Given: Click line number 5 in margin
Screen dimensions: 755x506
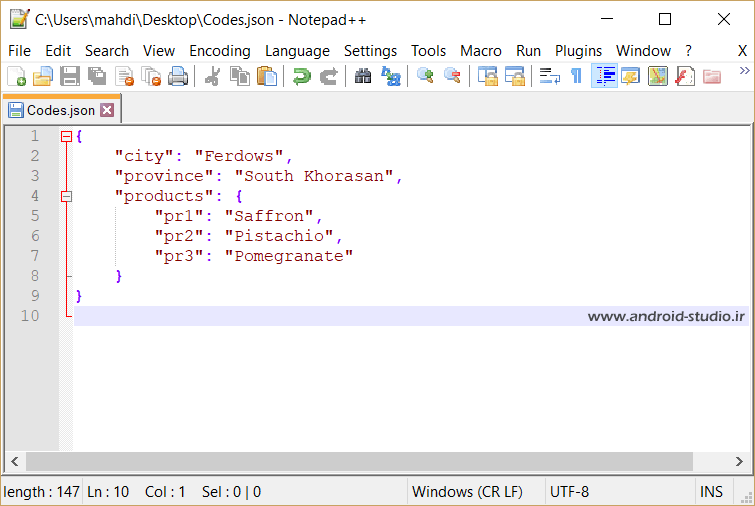Looking at the screenshot, I should [35, 216].
